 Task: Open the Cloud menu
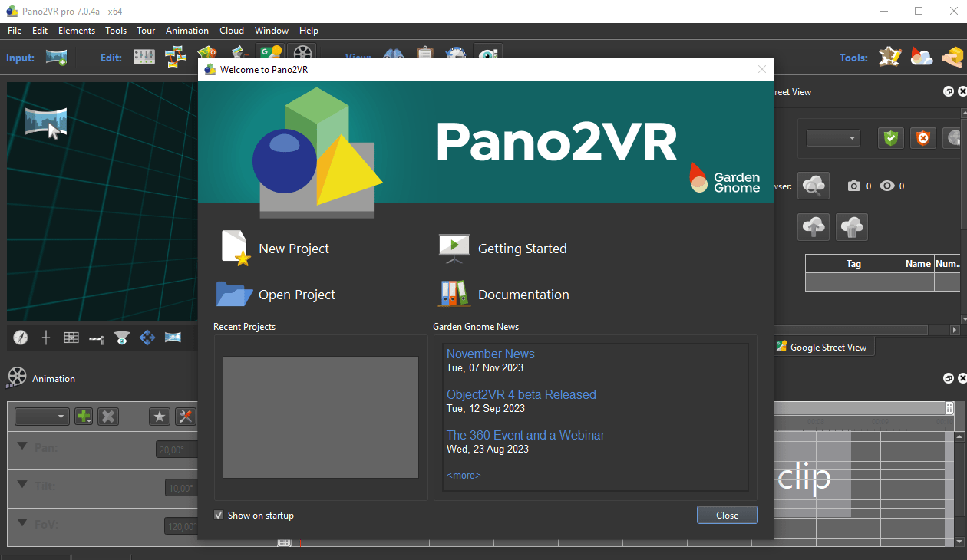[x=232, y=31]
